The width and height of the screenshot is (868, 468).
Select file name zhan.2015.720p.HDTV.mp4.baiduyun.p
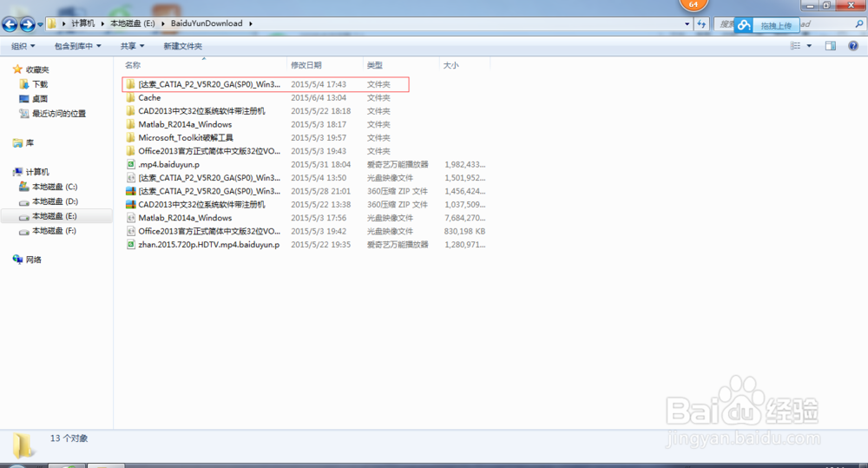[x=209, y=244]
